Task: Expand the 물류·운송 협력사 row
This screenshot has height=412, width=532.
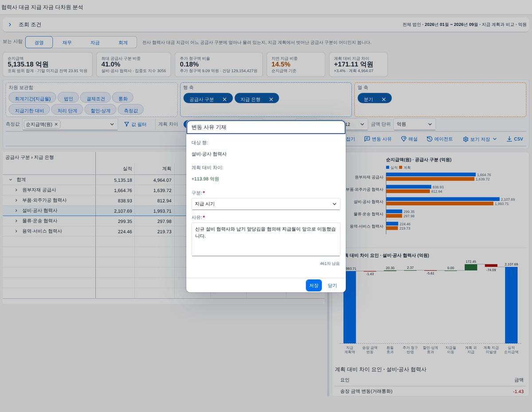Action: [16, 221]
